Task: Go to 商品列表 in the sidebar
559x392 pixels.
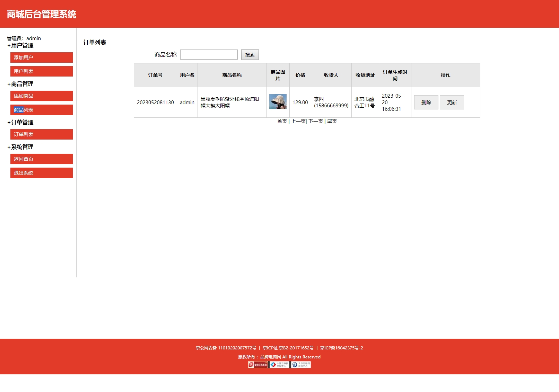Action: tap(41, 110)
